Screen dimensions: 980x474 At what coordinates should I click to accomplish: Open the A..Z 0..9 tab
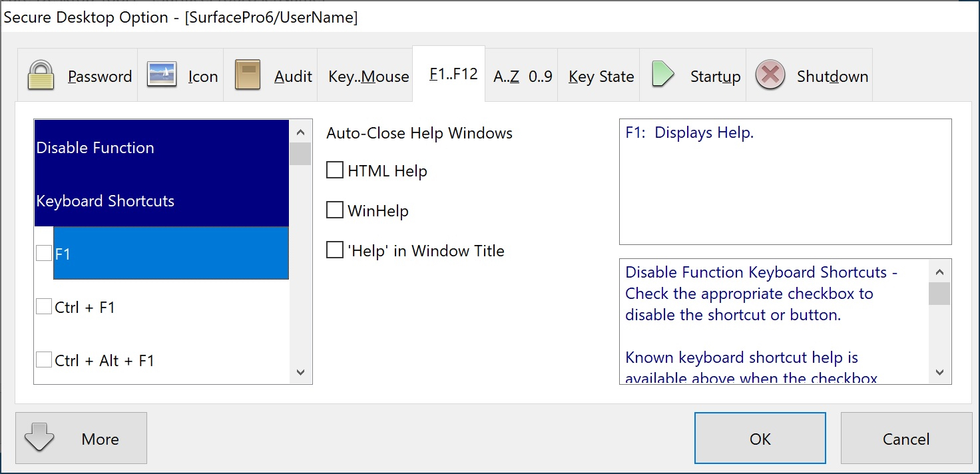click(522, 76)
